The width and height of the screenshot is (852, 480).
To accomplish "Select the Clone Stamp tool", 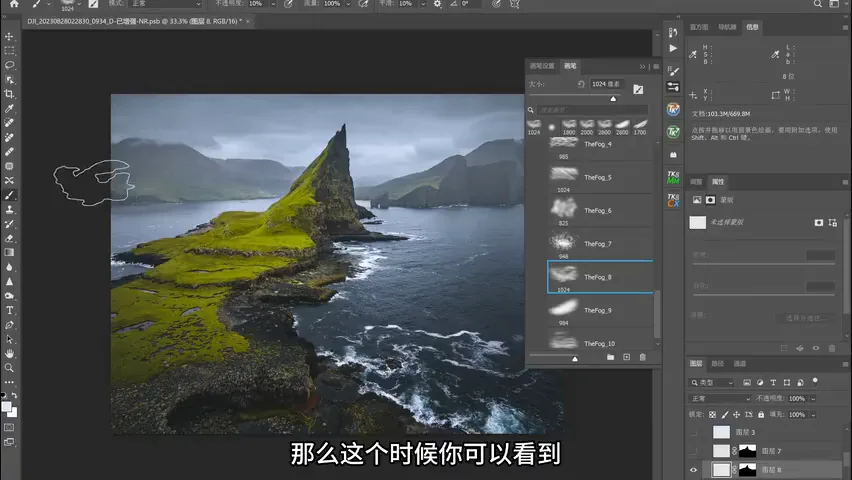I will (x=9, y=209).
